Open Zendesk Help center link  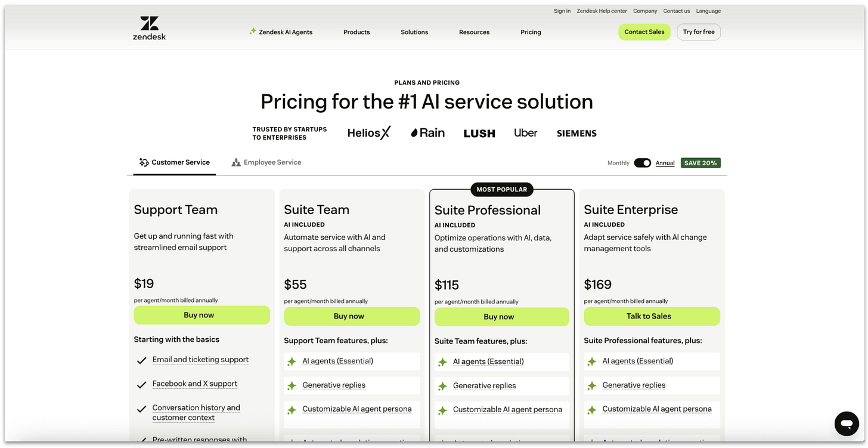coord(602,11)
